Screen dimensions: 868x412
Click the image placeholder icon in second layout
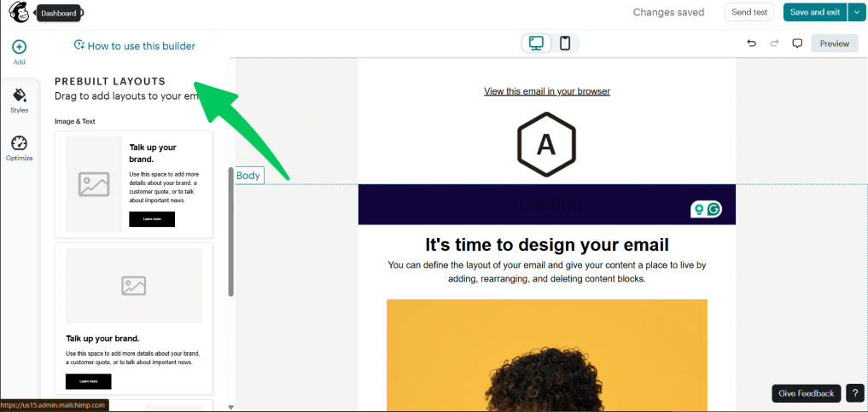click(x=133, y=286)
